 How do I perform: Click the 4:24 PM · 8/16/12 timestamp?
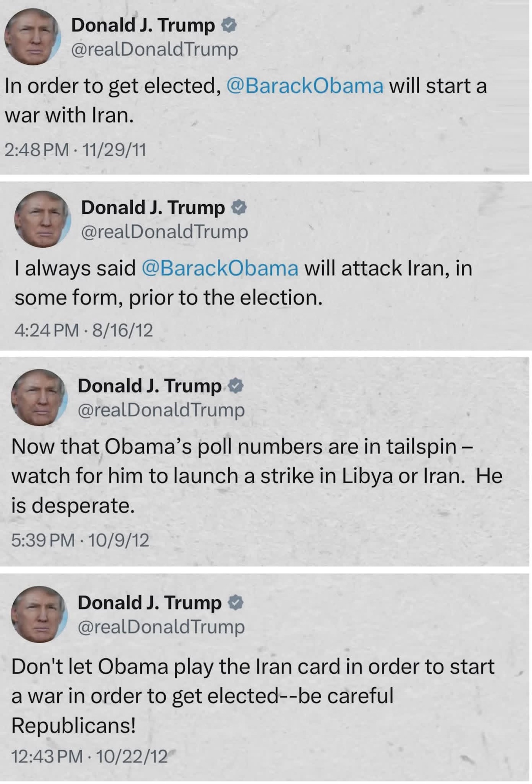[83, 330]
